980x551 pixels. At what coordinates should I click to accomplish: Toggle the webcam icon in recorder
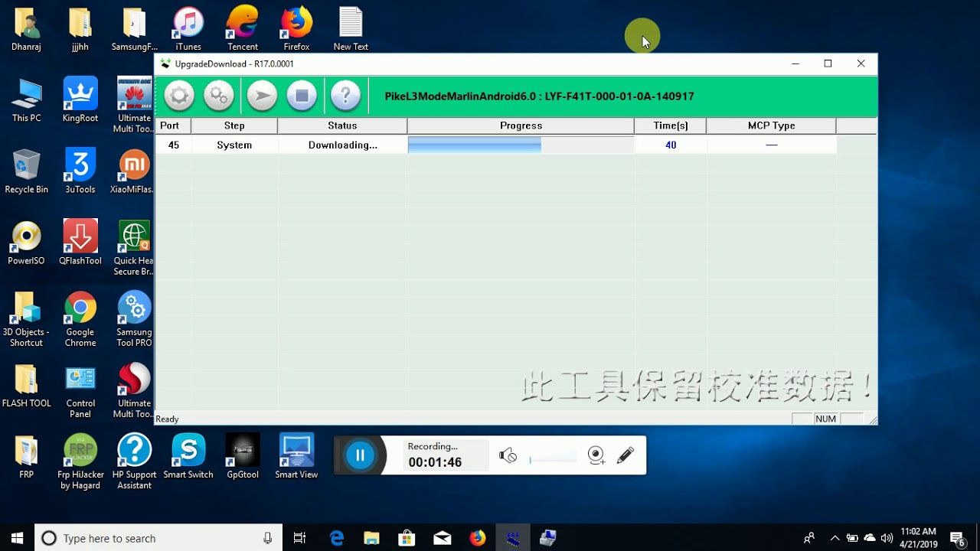596,455
